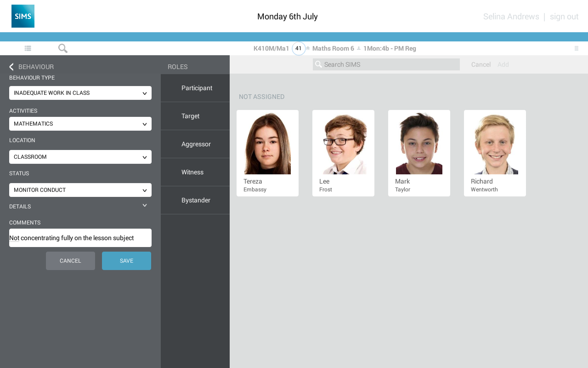Viewport: 588px width, 368px height.
Task: Click class code K410M/Ma1
Action: [x=271, y=48]
